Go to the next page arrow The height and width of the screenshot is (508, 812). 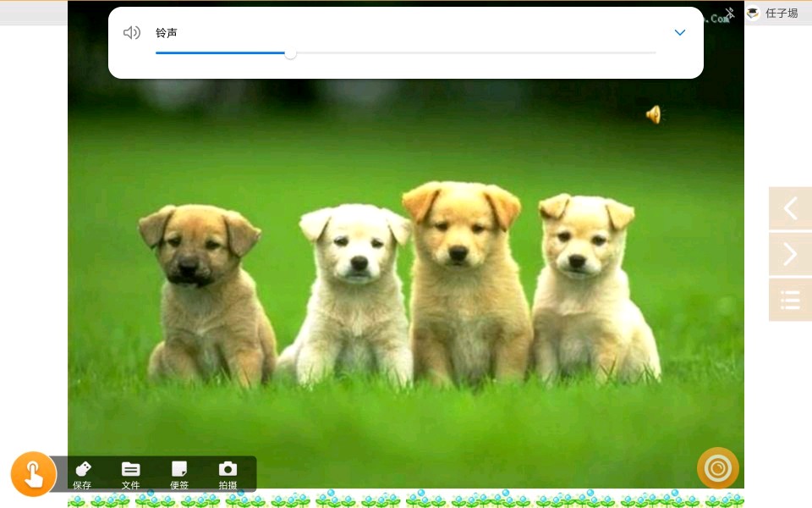click(x=790, y=254)
